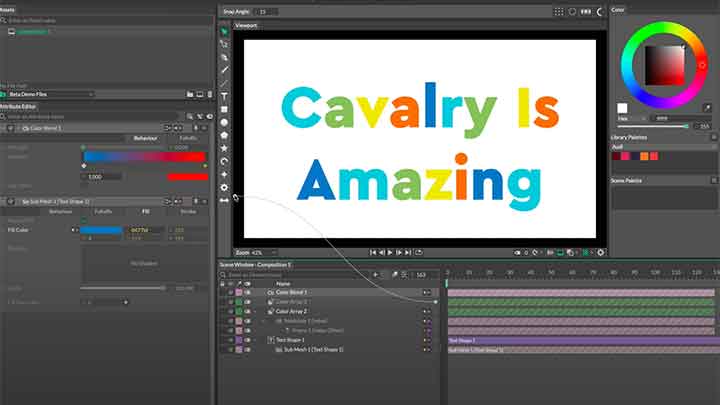720x405 pixels.
Task: Click the blue Fill Color swatch
Action: pyautogui.click(x=101, y=230)
